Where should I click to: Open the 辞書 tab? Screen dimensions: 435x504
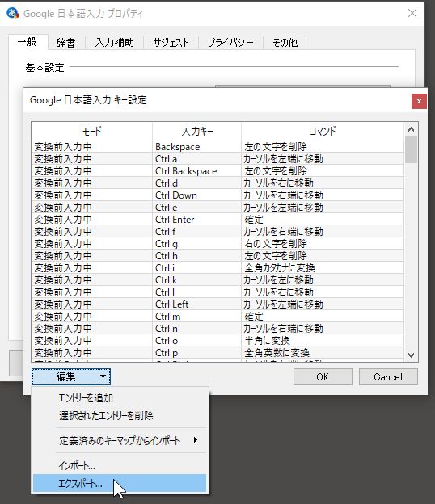(65, 43)
